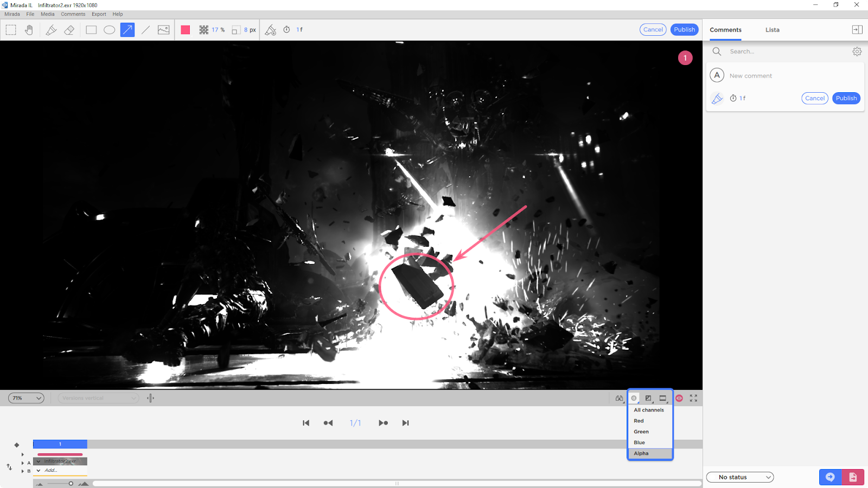868x488 pixels.
Task: Click the timer icon in the new comment card
Action: (x=733, y=98)
